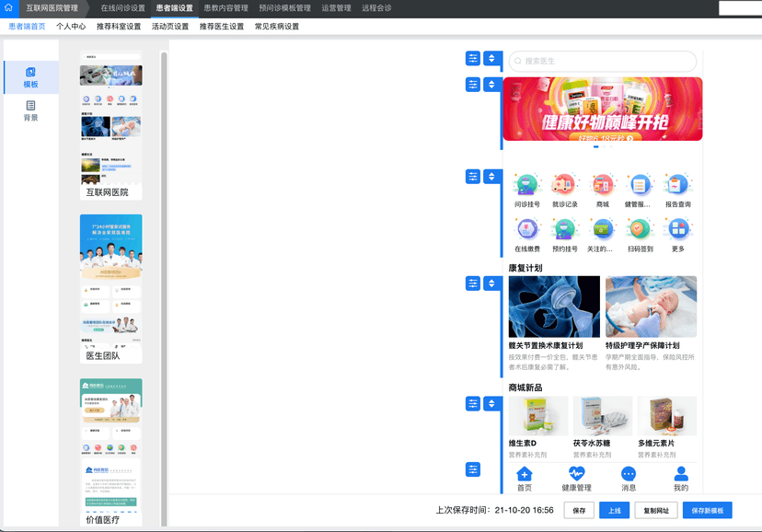Switch to 在线问诊设置 menu
This screenshot has height=532, width=762.
[123, 8]
